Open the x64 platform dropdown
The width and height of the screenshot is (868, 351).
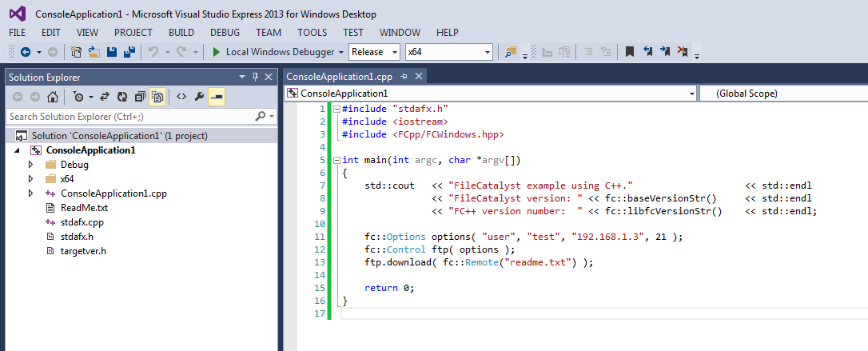pos(448,52)
